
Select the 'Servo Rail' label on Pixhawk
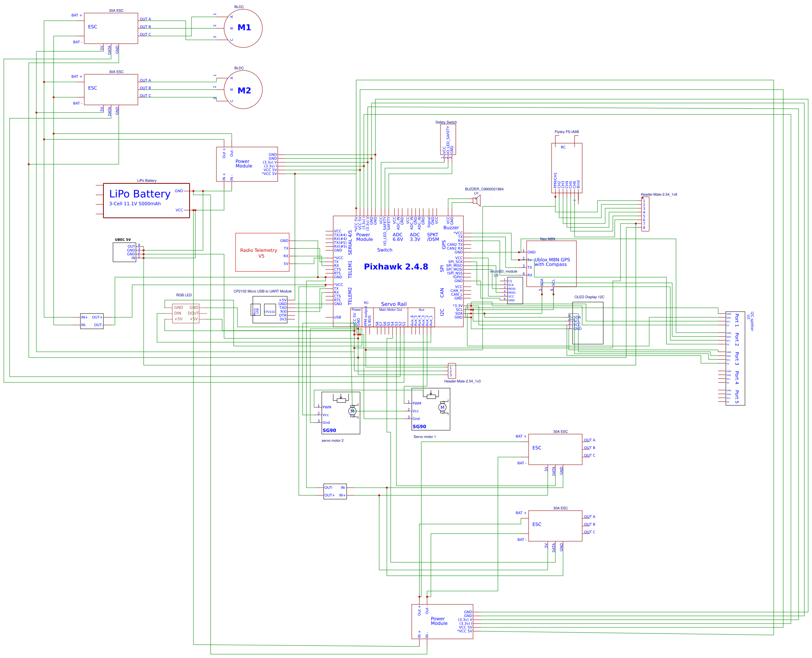394,304
